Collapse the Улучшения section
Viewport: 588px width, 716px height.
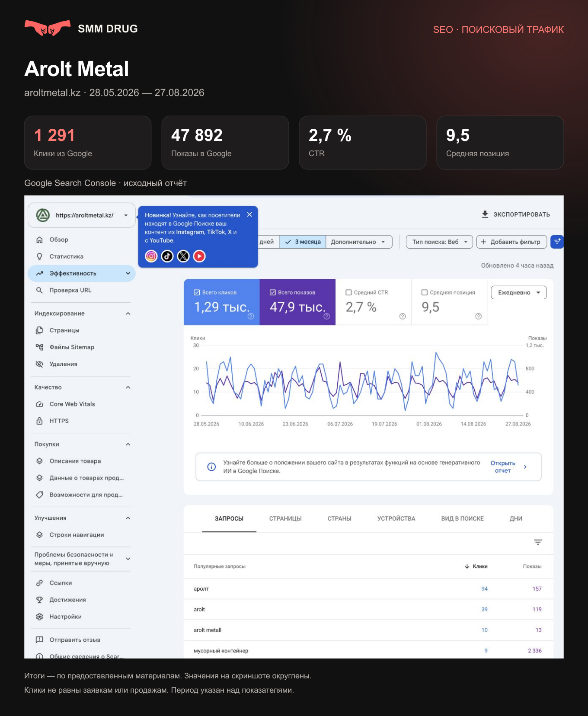point(128,518)
